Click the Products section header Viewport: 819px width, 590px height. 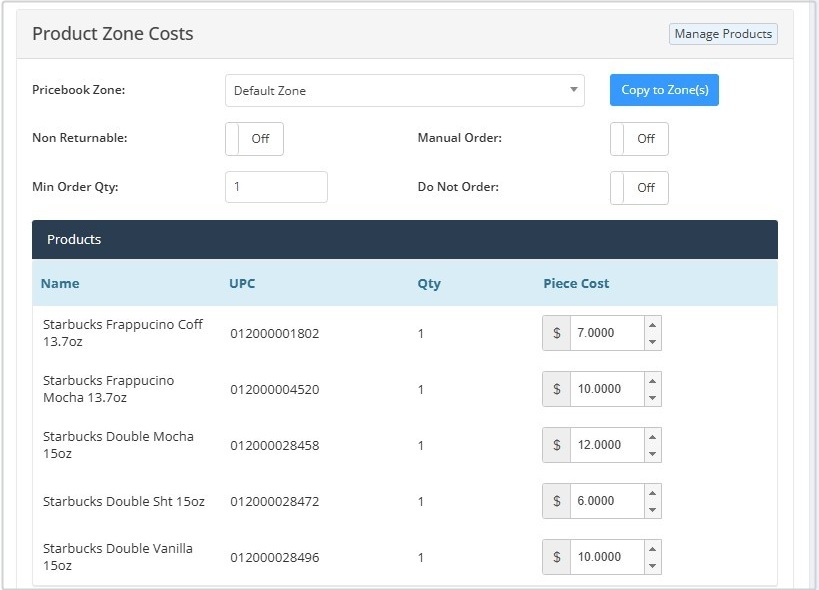coord(405,240)
